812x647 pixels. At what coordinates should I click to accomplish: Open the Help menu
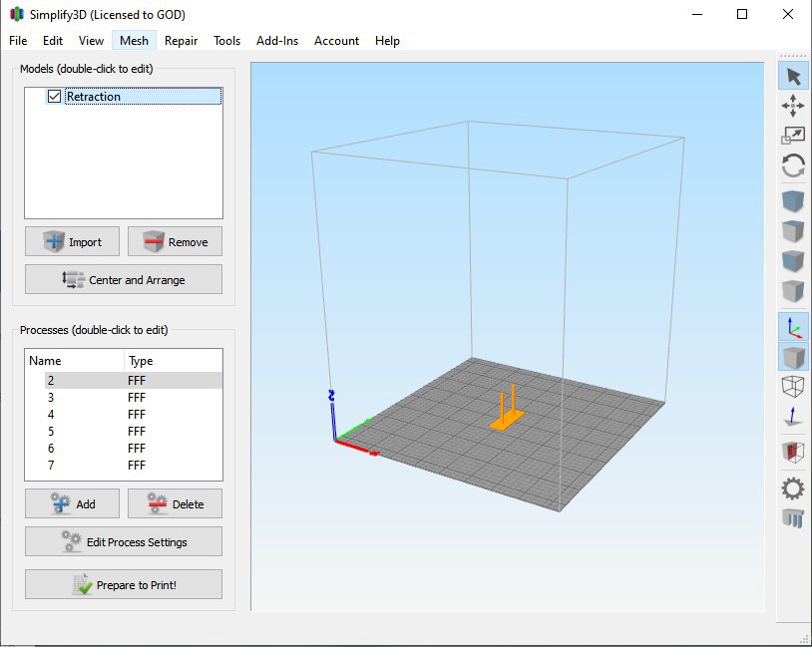(387, 40)
